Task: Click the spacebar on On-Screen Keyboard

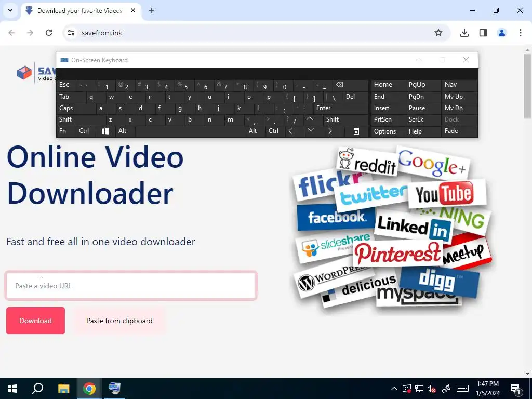Action: tap(191, 131)
